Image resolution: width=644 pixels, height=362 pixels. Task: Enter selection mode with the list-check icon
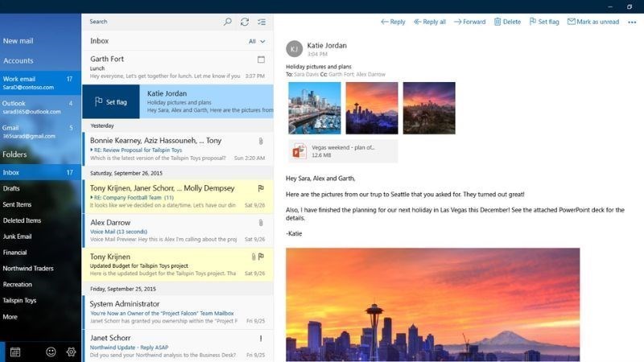point(262,22)
